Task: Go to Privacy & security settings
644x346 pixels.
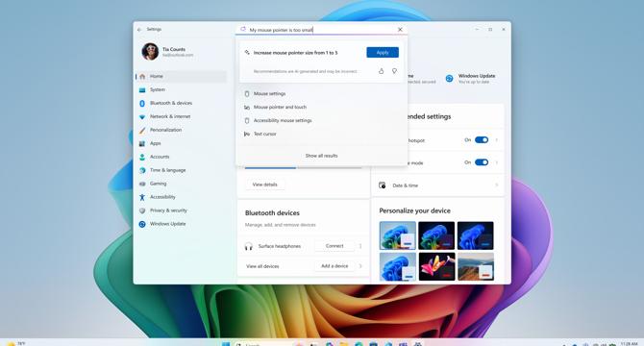Action: 181,210
